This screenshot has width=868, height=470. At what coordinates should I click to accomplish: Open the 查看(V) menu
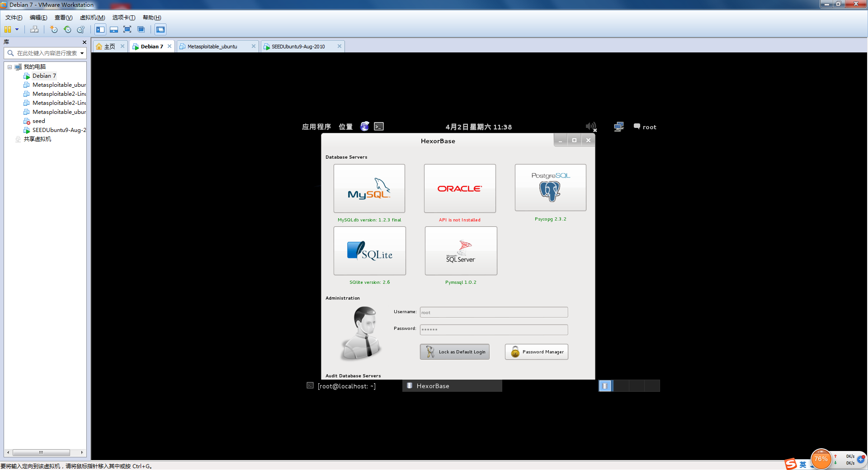[63, 18]
